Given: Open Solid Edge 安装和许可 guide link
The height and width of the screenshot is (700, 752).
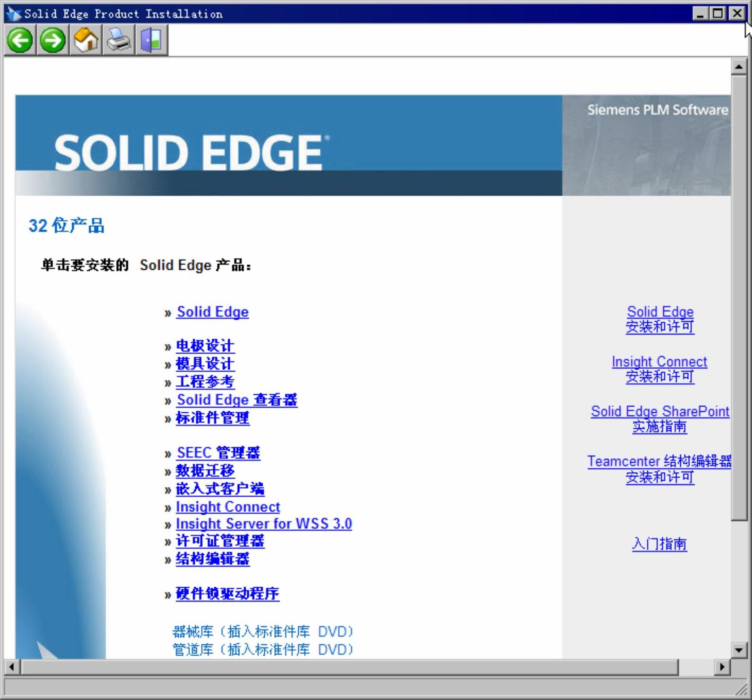Looking at the screenshot, I should pos(660,319).
